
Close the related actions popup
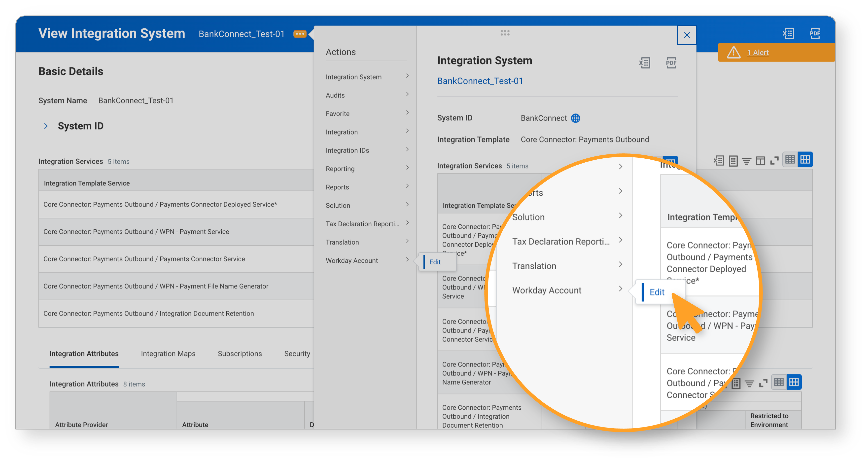click(686, 35)
